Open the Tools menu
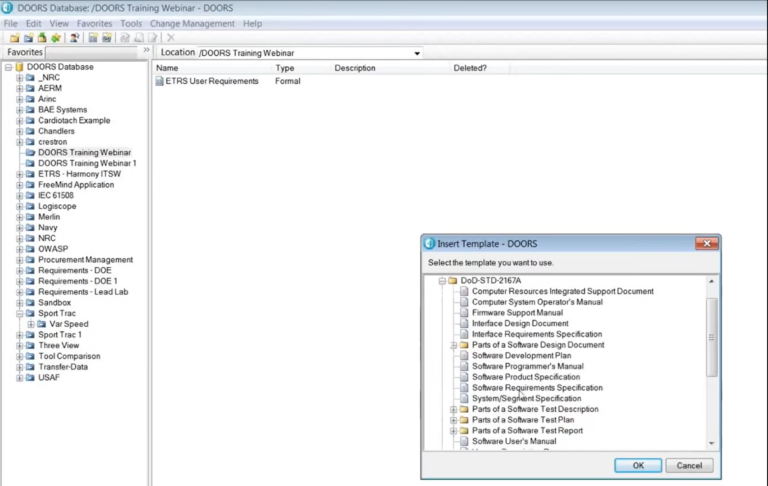 (131, 24)
